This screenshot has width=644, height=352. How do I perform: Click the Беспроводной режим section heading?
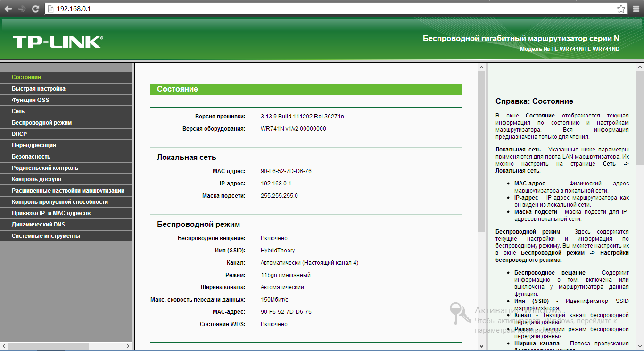click(x=198, y=225)
